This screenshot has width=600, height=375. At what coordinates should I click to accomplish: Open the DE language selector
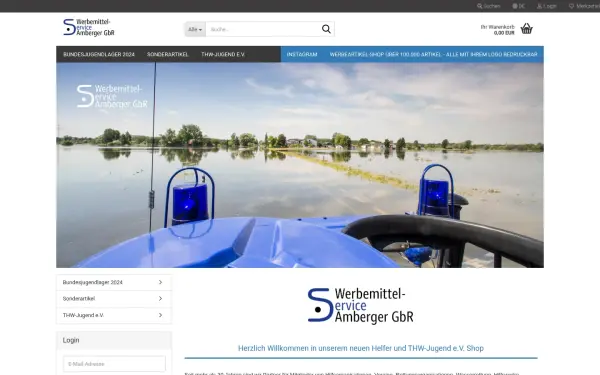518,6
